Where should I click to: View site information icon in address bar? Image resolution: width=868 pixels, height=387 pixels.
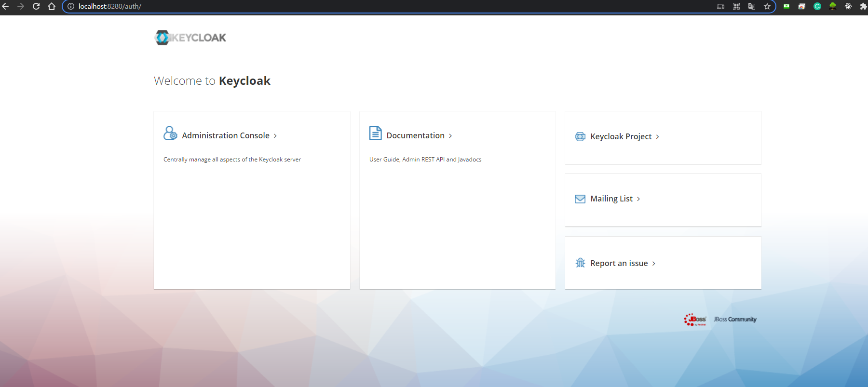[x=71, y=6]
